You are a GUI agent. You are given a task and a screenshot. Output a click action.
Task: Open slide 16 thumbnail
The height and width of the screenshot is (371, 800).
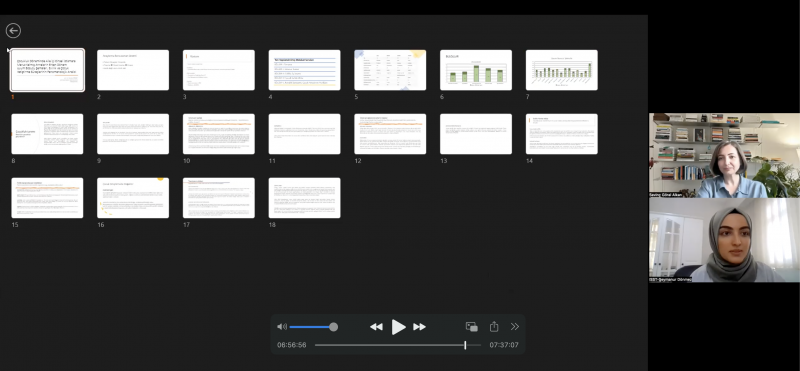[x=133, y=197]
